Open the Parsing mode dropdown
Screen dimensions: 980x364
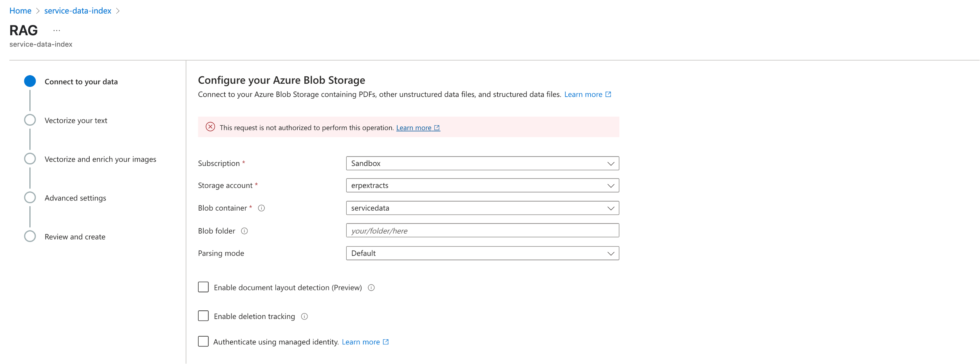click(483, 253)
